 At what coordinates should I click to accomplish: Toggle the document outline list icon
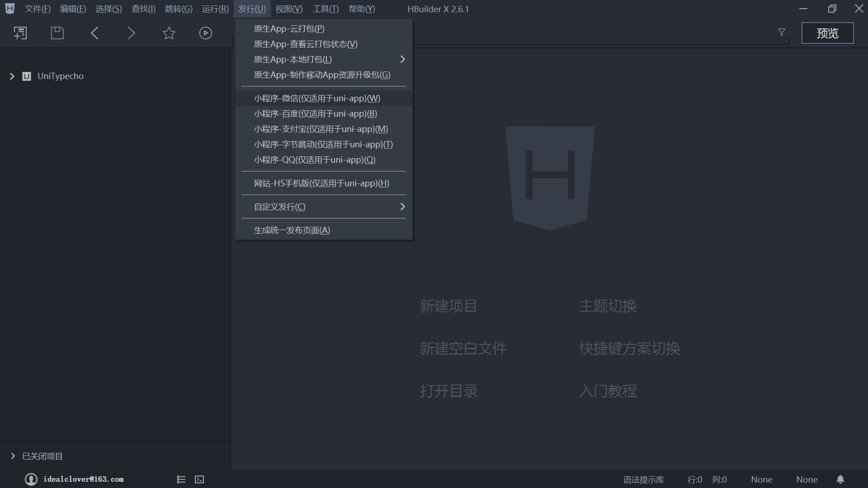(x=181, y=479)
